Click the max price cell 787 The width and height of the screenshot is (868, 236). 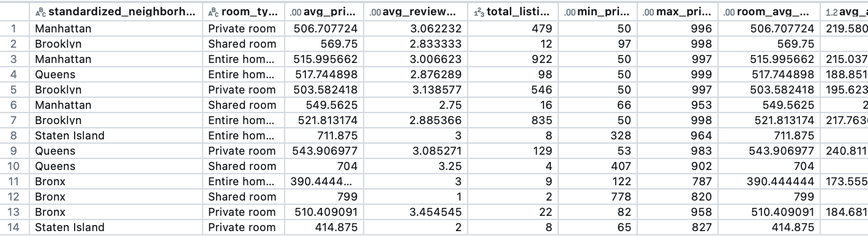click(x=677, y=182)
